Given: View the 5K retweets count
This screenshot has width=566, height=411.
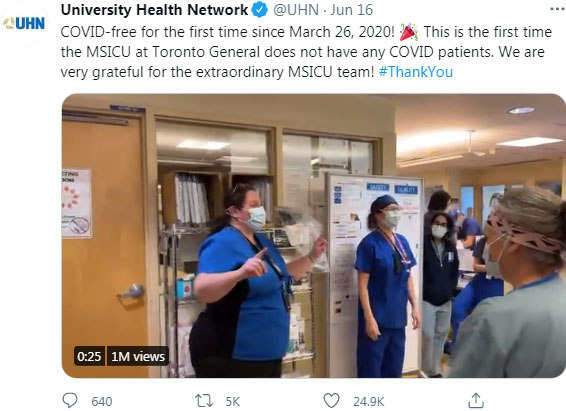Looking at the screenshot, I should point(233,401).
